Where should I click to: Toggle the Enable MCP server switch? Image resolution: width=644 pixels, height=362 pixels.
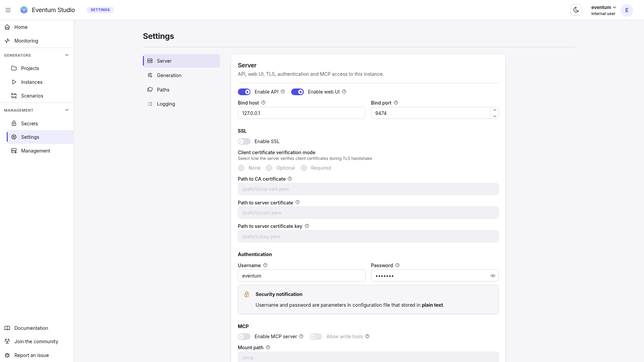(x=244, y=337)
